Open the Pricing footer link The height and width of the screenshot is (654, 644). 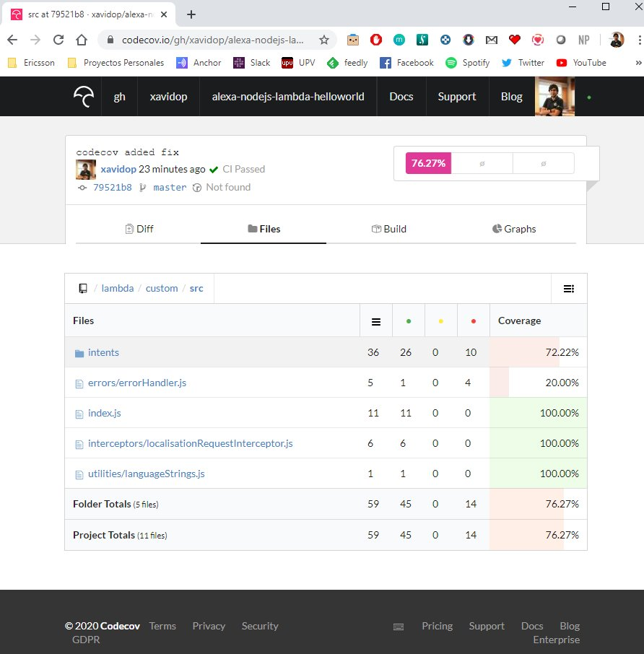point(437,626)
